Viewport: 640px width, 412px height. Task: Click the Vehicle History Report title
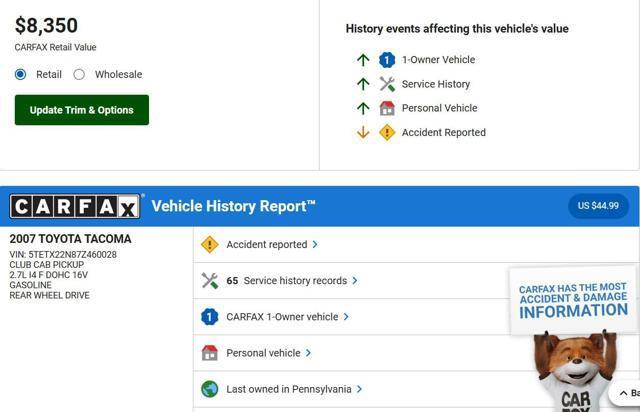point(233,206)
